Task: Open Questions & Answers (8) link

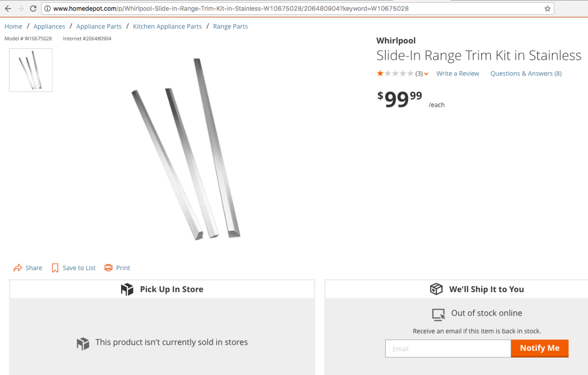Action: point(526,74)
